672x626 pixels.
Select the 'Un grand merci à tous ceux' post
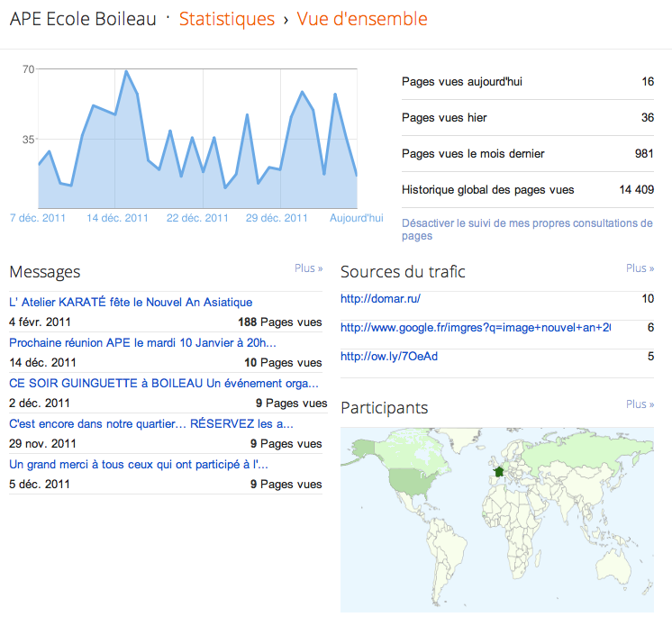[139, 465]
